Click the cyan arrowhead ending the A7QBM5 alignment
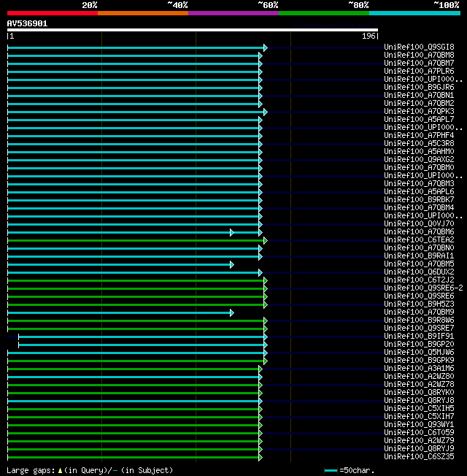Screen dimensions: 467x476 point(232,265)
